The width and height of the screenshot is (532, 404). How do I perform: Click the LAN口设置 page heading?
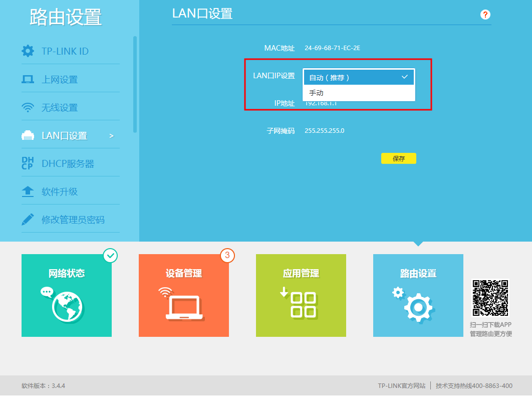(x=202, y=14)
